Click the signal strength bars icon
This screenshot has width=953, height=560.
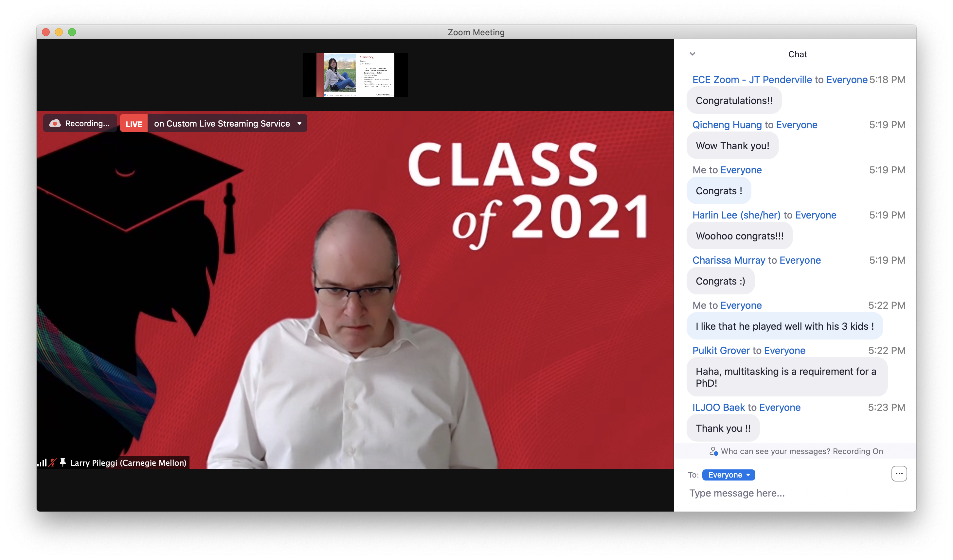click(42, 463)
